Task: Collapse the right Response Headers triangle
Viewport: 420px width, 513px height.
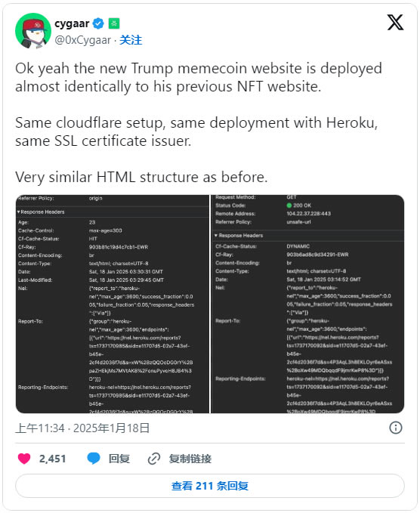Action: point(216,235)
